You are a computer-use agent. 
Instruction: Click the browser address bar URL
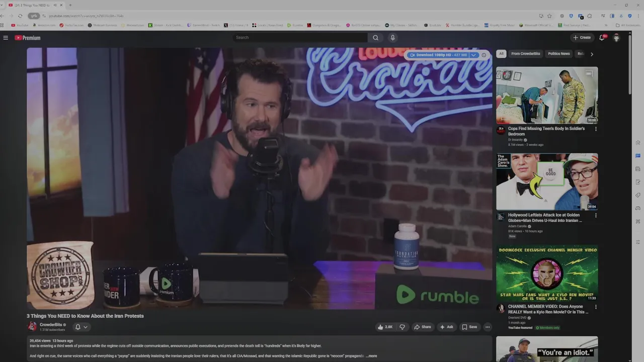(x=86, y=16)
